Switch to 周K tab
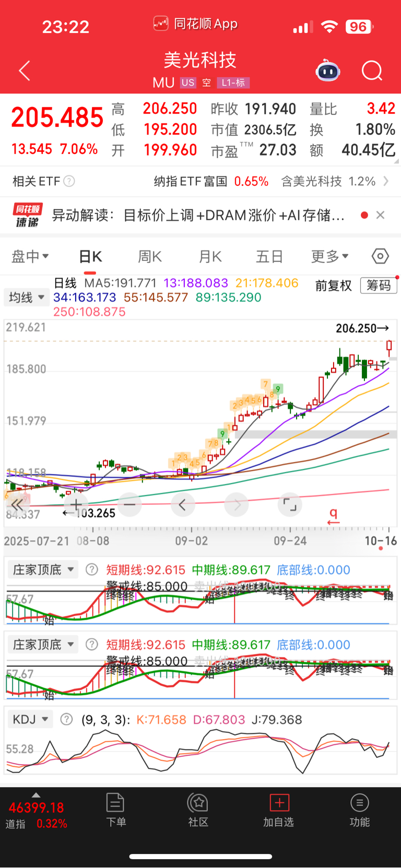 (150, 256)
